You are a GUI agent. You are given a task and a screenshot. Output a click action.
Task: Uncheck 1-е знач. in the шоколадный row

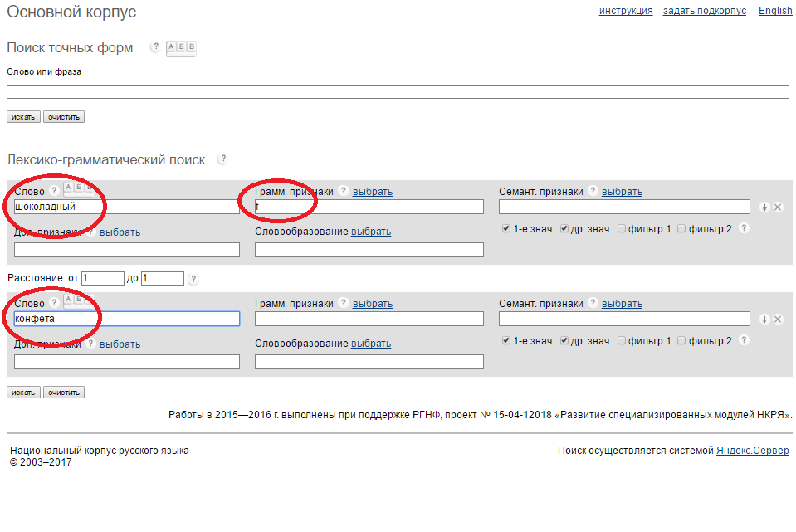coord(506,228)
